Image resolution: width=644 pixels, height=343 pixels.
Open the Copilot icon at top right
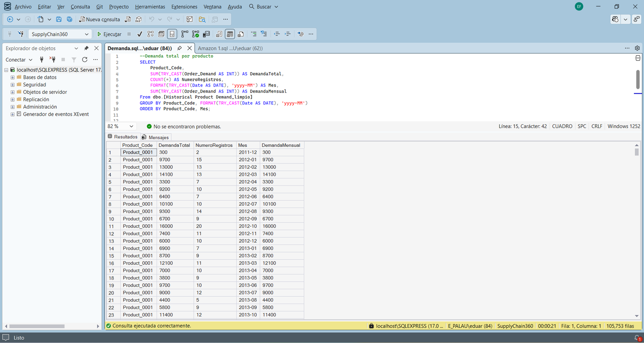coord(615,19)
